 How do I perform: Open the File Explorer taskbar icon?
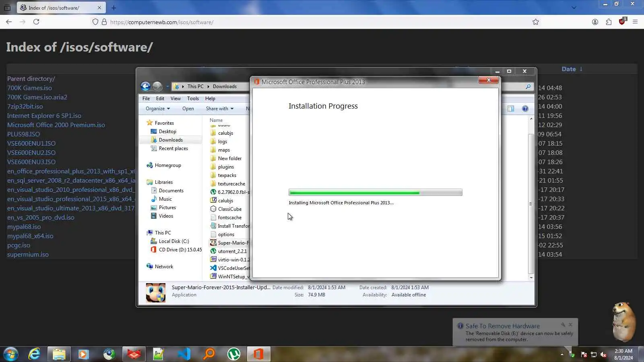click(x=59, y=354)
